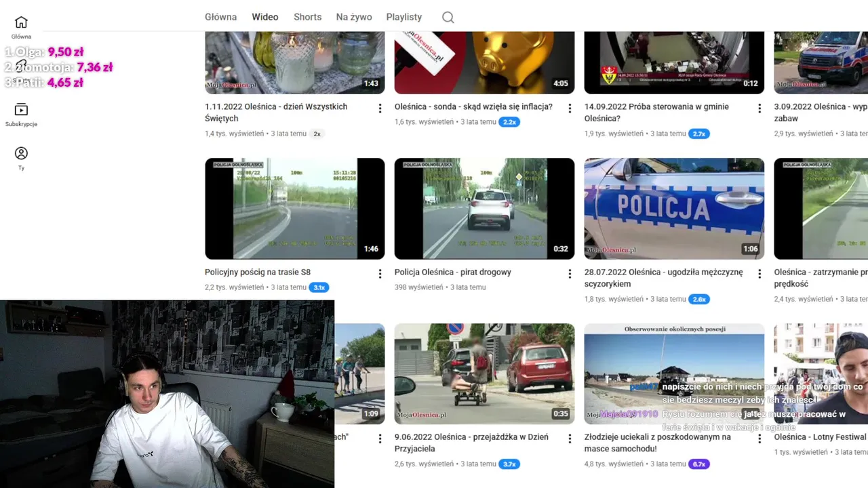Open menu for '14.09.2022 Próba sterowania' video
The height and width of the screenshot is (488, 868).
(x=759, y=108)
